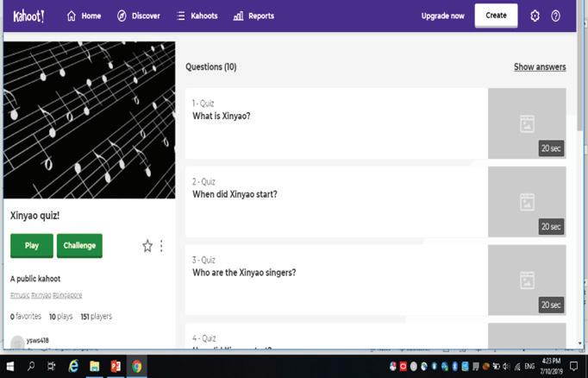Open question 2 'When did Xinyao start?'
Viewport: 588px width, 378px height.
coord(336,202)
